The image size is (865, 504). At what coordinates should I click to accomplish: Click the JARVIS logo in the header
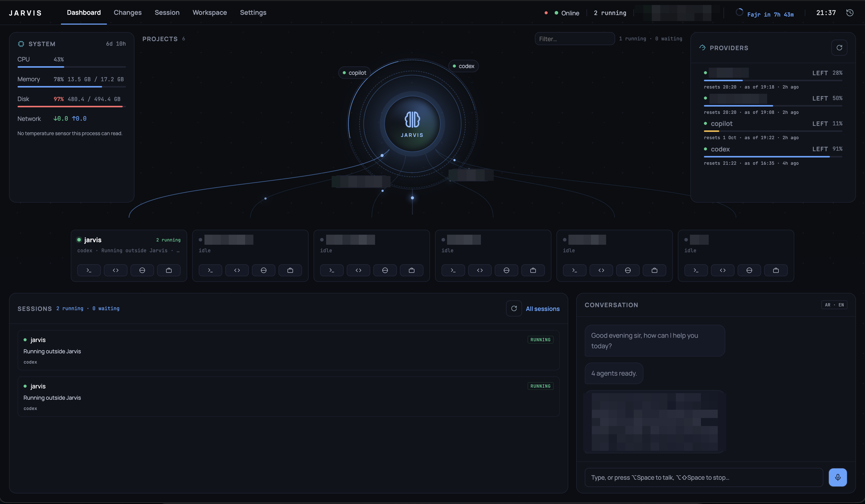25,13
